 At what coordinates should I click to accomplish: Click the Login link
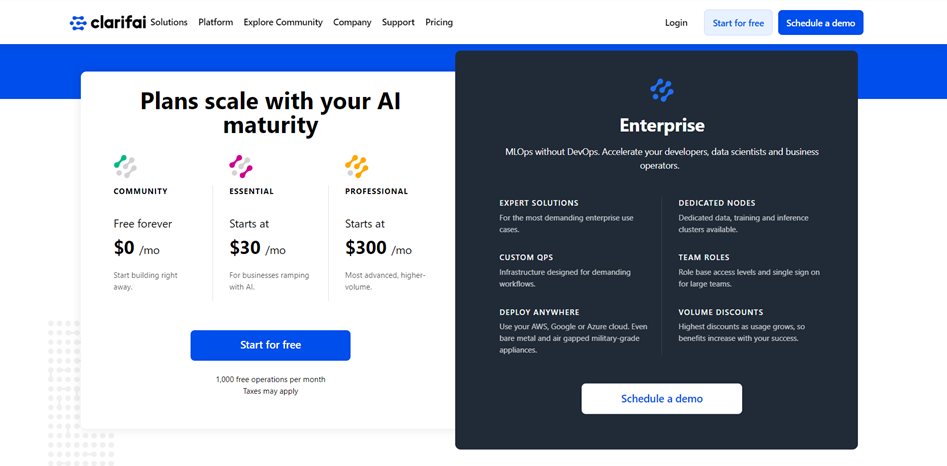pyautogui.click(x=676, y=23)
